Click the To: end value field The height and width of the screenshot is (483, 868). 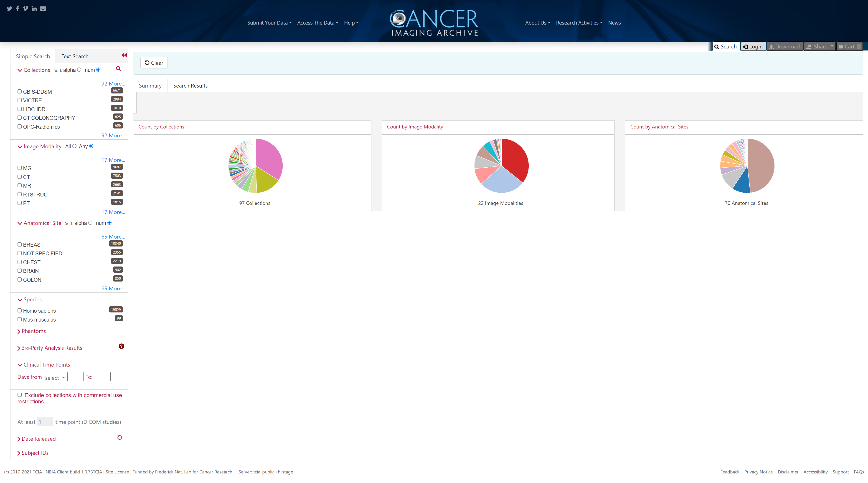pos(102,377)
